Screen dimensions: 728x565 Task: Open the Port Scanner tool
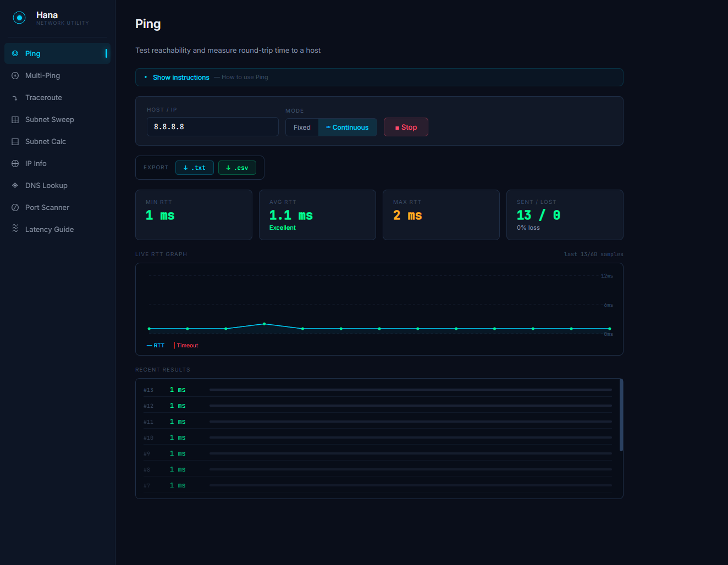click(x=57, y=207)
